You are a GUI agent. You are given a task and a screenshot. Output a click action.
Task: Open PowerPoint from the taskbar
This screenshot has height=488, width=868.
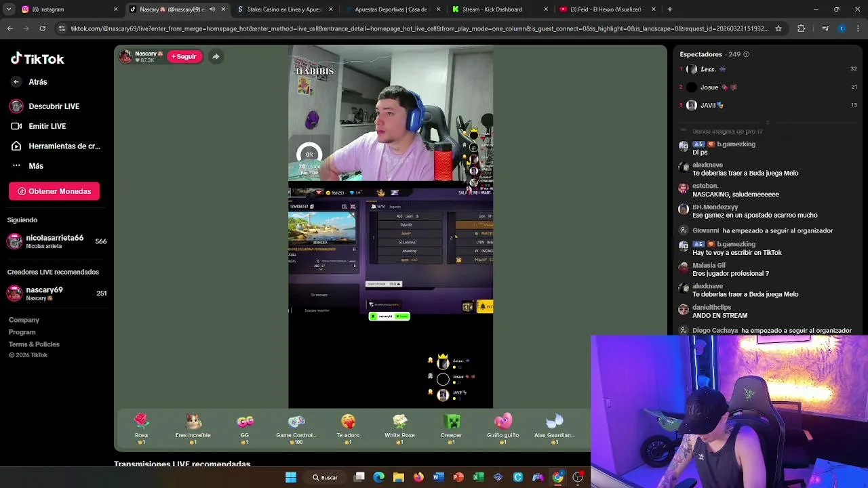(x=458, y=478)
